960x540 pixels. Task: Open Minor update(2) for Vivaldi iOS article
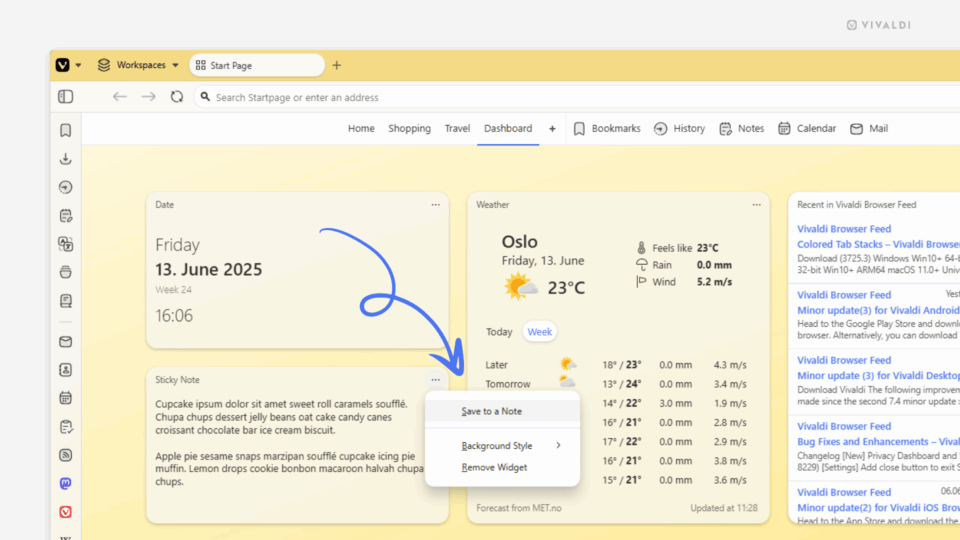pyautogui.click(x=878, y=508)
